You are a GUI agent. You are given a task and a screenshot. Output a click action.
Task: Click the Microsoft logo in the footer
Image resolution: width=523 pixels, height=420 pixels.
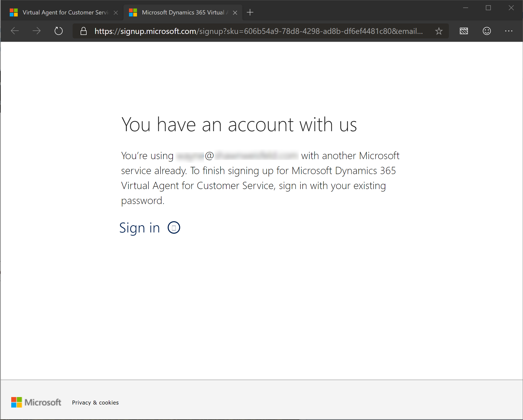(36, 402)
